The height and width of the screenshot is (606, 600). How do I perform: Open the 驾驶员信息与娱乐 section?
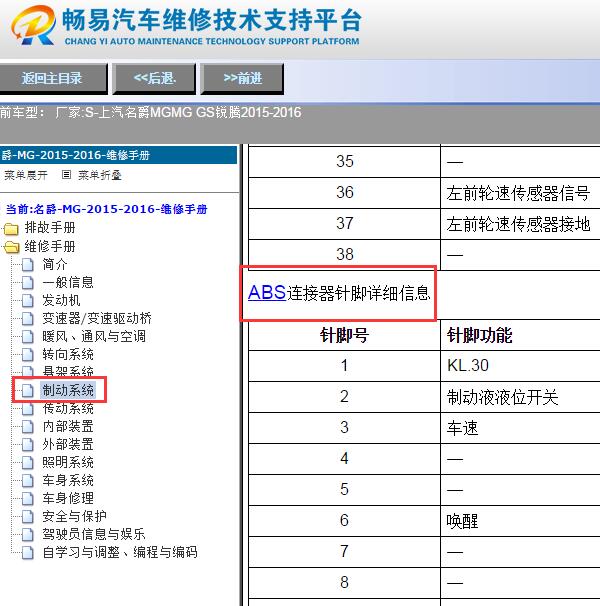coord(94,534)
